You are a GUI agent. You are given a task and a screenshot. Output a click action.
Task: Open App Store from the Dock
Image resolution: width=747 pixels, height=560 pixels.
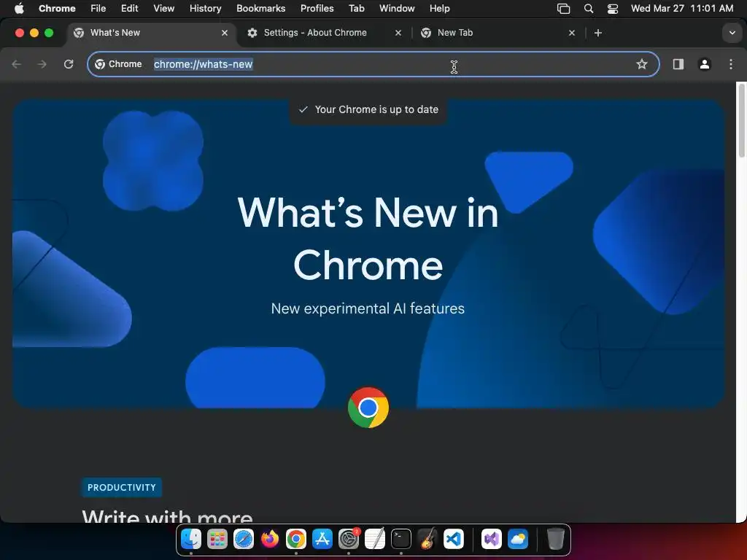pos(322,539)
